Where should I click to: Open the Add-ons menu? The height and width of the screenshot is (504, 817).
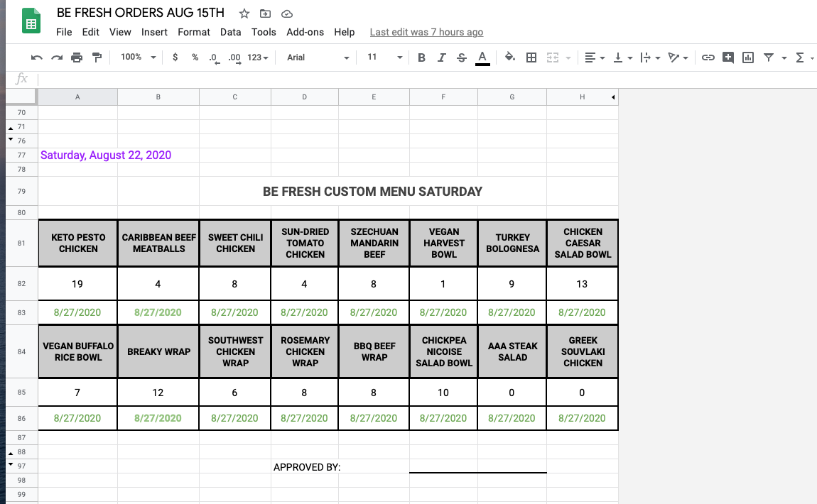click(x=305, y=32)
